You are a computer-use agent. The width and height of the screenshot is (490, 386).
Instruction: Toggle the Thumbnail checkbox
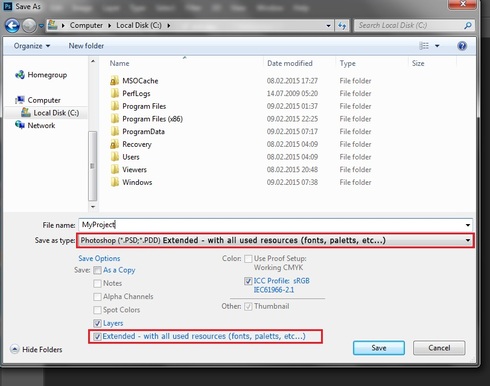[x=248, y=307]
